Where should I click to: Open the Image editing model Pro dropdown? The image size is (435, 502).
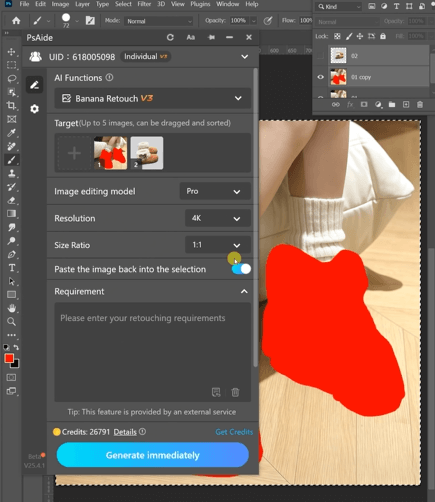[215, 191]
